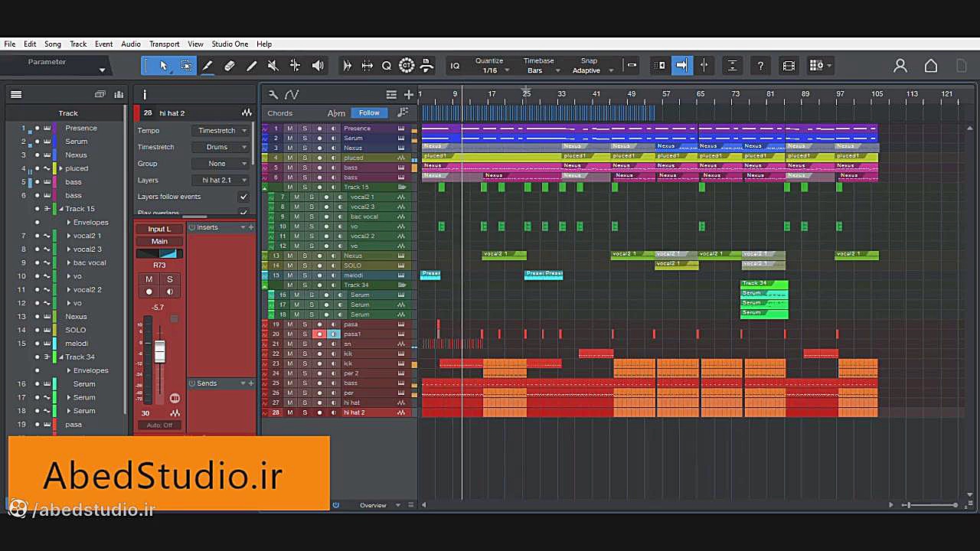Viewport: 980px width, 551px height.
Task: Click the Overview button below the arrangement
Action: [374, 505]
